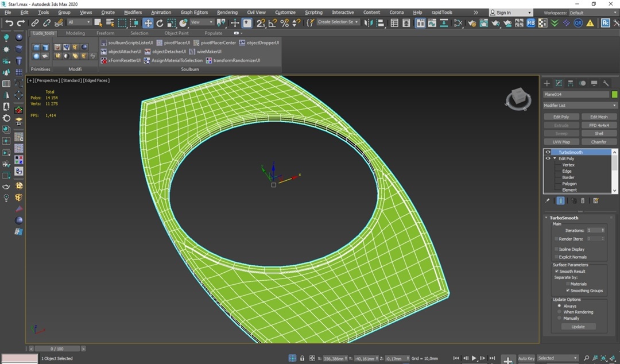Launch pivotPlacerUI Soulburn script
The height and width of the screenshot is (364, 620).
(173, 42)
